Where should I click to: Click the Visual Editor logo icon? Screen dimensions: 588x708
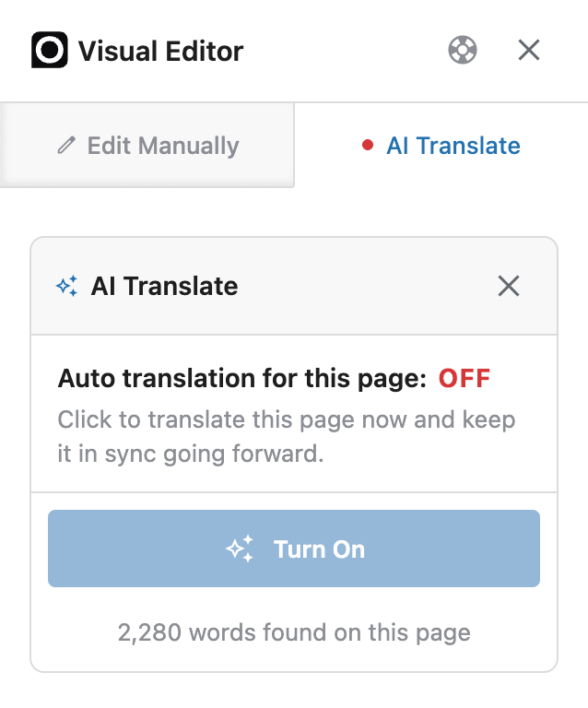coord(50,50)
